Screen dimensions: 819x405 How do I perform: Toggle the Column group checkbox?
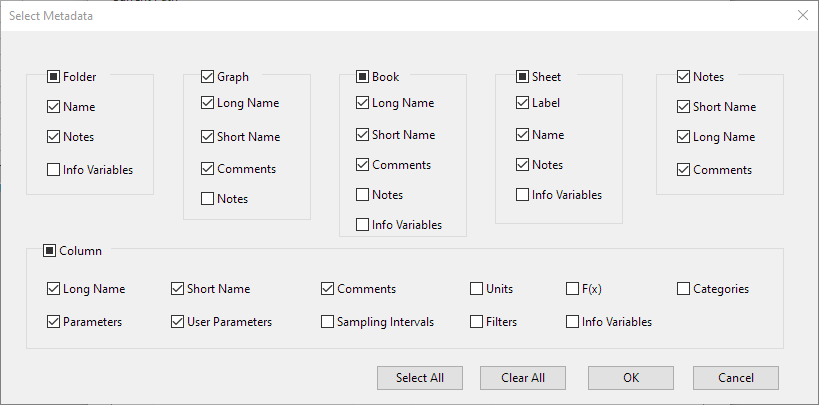coord(50,251)
